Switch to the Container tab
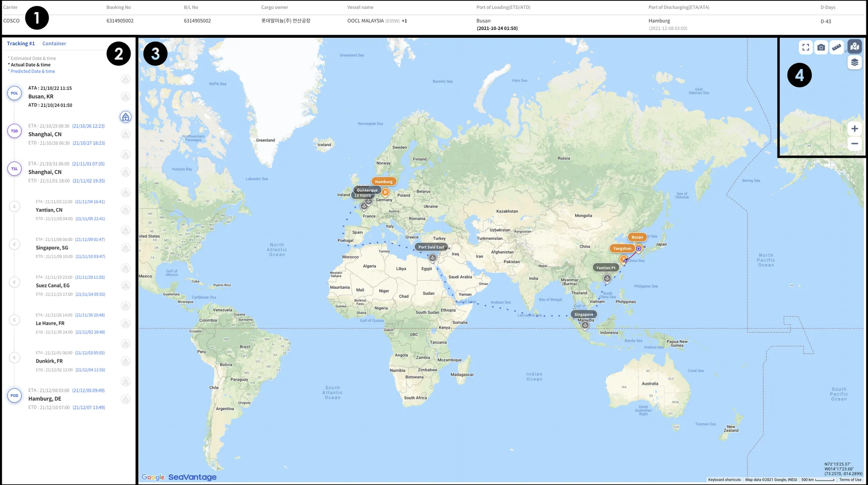Viewport: 868px width, 485px height. coord(54,44)
